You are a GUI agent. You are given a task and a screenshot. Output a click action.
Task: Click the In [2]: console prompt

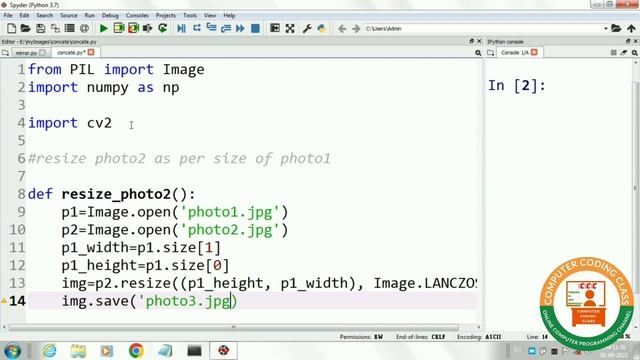517,86
